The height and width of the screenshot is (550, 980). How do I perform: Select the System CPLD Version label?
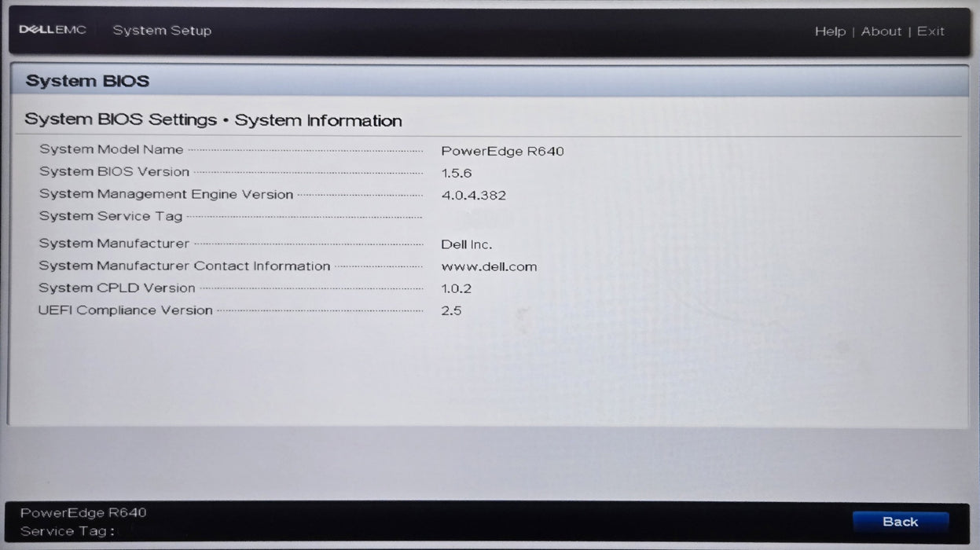[117, 288]
